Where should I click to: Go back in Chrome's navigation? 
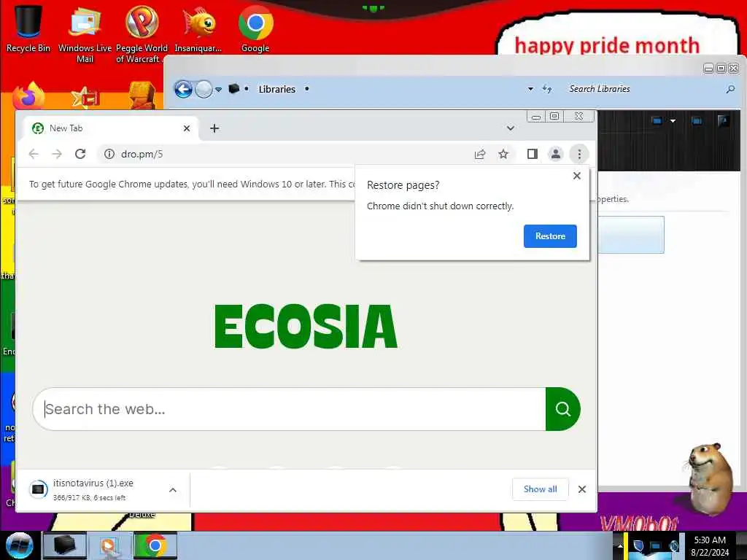click(34, 154)
